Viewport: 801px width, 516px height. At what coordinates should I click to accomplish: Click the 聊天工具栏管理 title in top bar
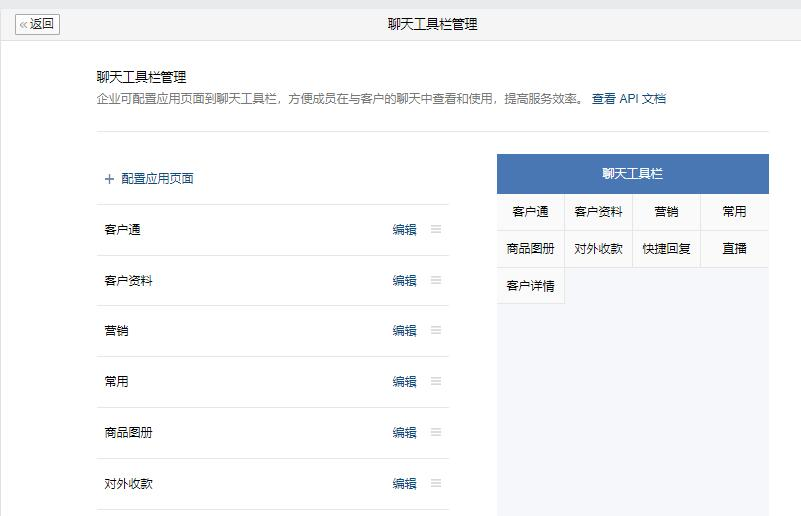[x=433, y=24]
